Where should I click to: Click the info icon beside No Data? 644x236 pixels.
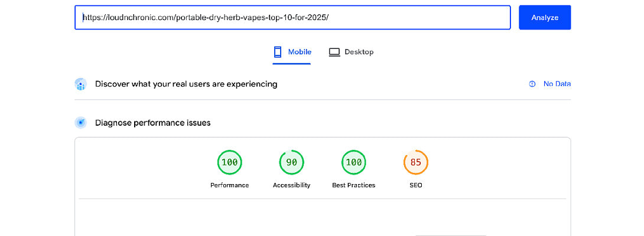[532, 84]
